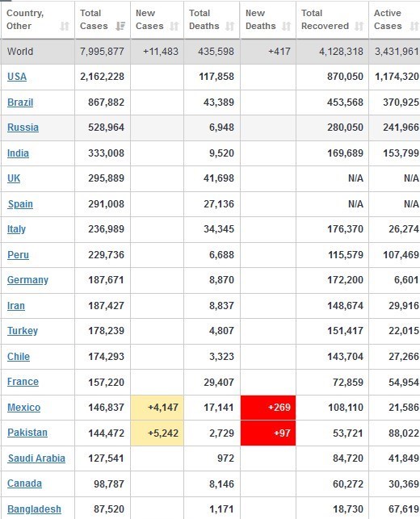Open the USA country link

click(17, 77)
